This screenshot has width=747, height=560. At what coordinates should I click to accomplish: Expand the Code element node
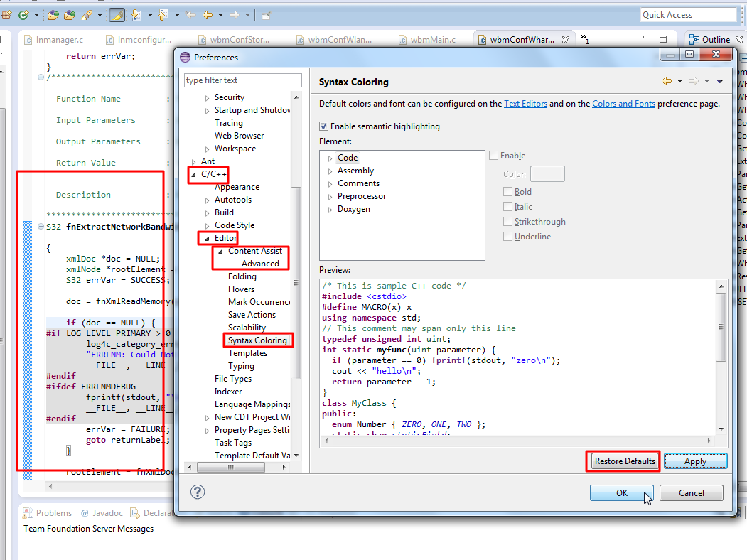[x=330, y=158]
